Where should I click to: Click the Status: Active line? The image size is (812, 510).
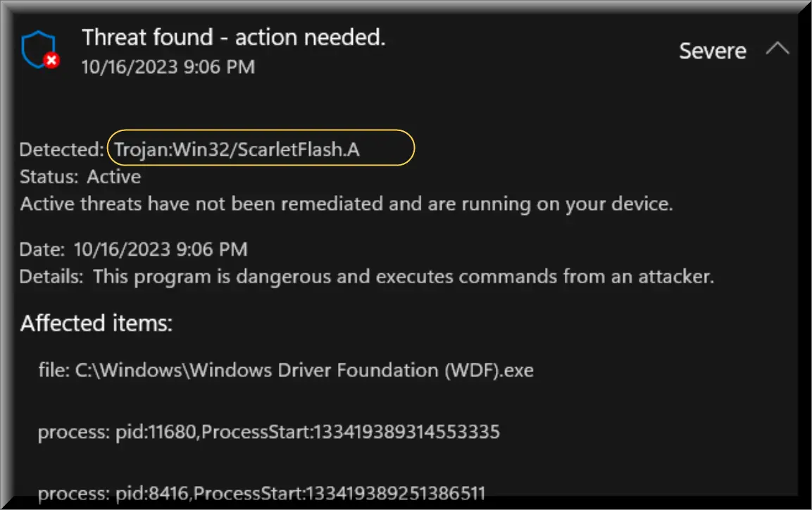[x=80, y=177]
